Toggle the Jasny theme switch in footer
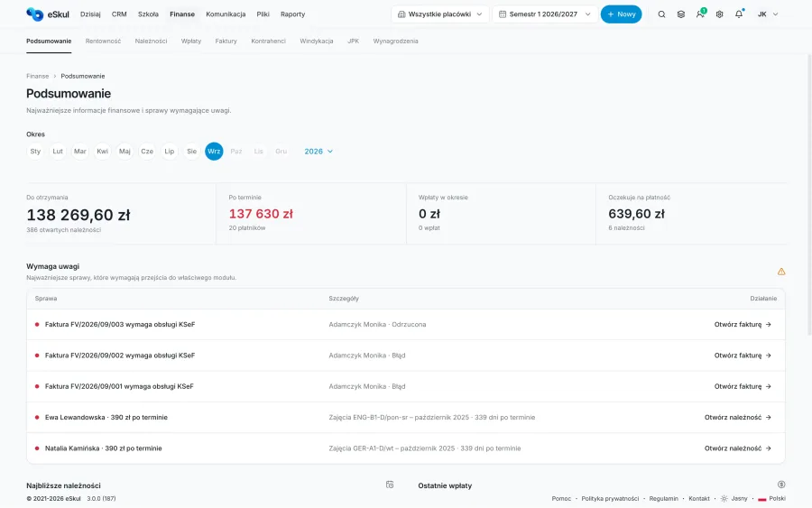 pyautogui.click(x=734, y=499)
